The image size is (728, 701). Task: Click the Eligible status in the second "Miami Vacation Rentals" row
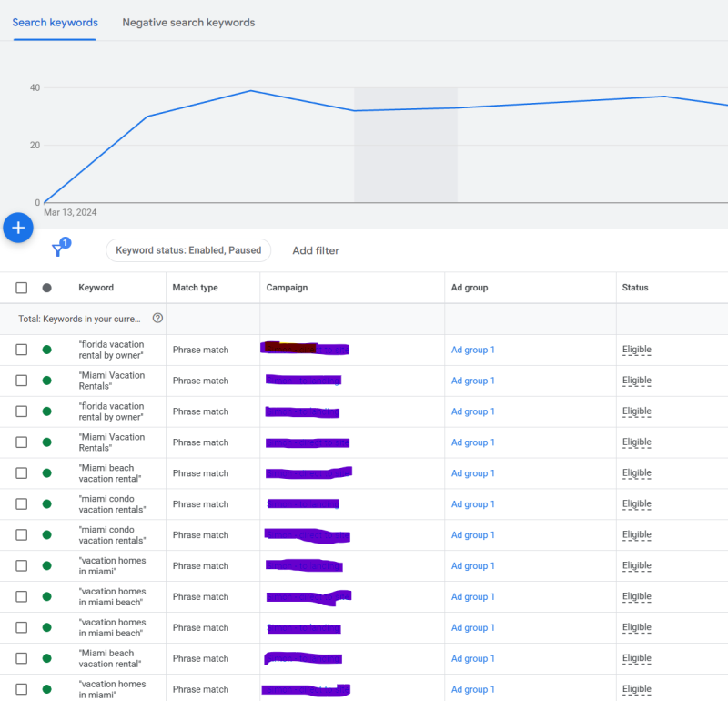(636, 442)
